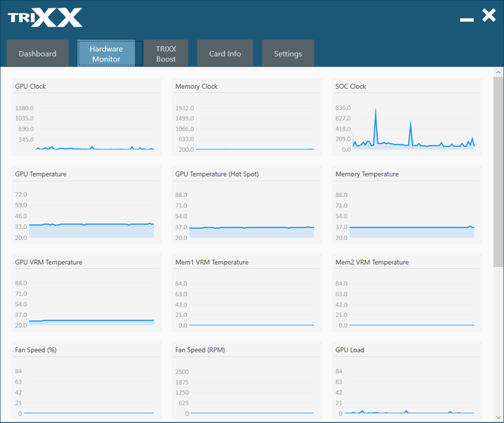
Task: Click the vertical scrollbar thumb
Action: click(498, 172)
